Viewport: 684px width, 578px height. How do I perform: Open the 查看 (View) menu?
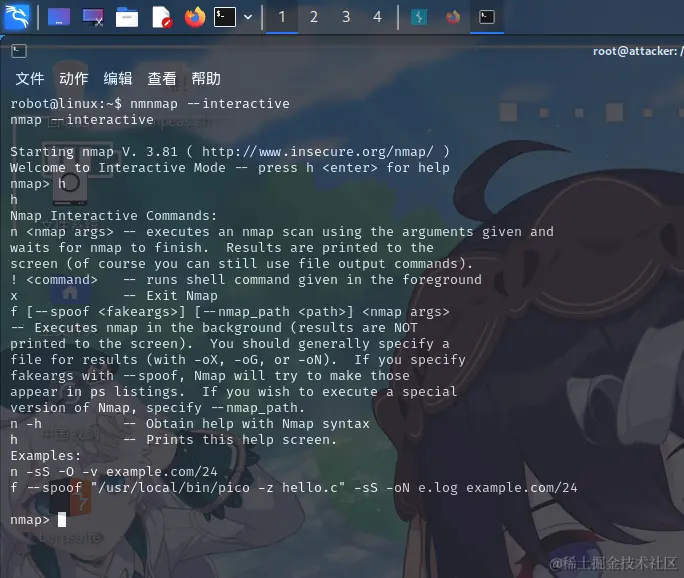[x=162, y=79]
